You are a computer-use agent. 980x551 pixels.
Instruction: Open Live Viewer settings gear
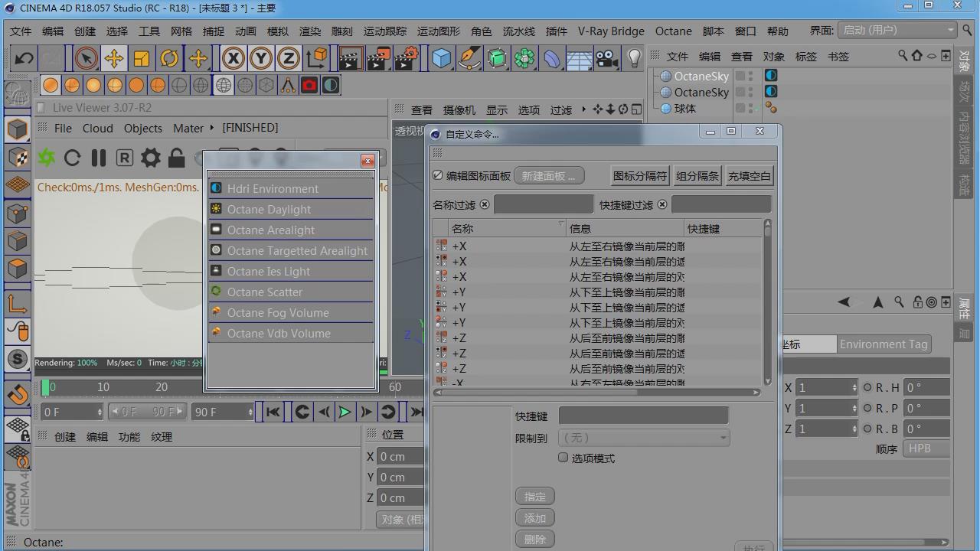[151, 158]
